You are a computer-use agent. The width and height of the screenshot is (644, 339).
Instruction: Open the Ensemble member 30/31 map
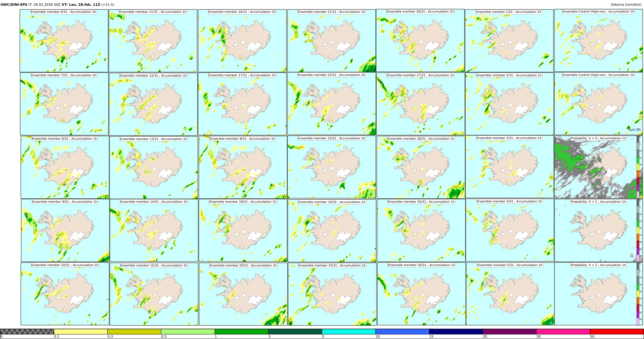[421, 294]
